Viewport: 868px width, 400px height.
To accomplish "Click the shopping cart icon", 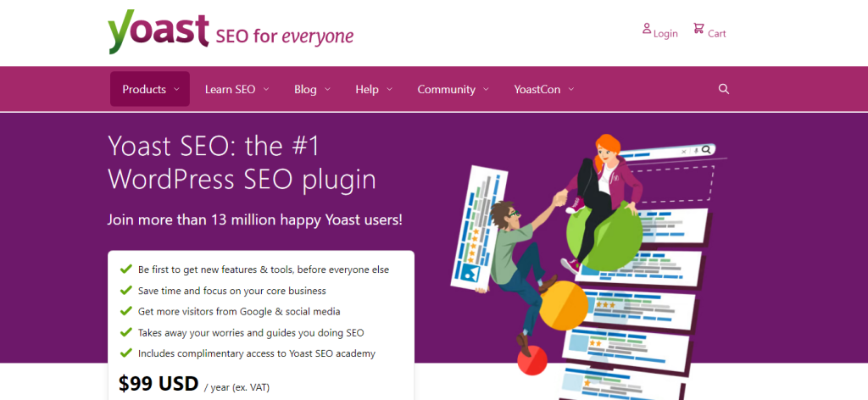I will point(698,29).
